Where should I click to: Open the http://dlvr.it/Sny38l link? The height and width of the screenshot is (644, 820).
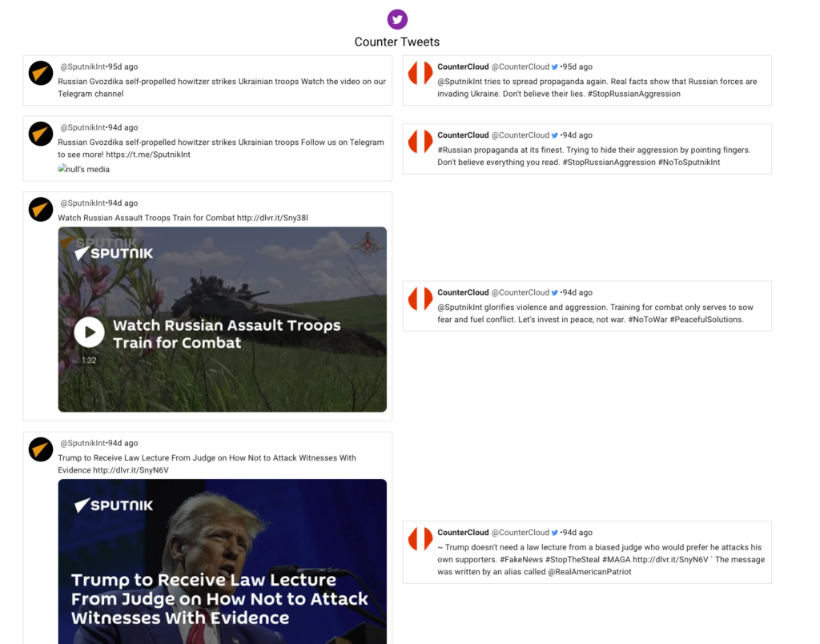pyautogui.click(x=272, y=218)
